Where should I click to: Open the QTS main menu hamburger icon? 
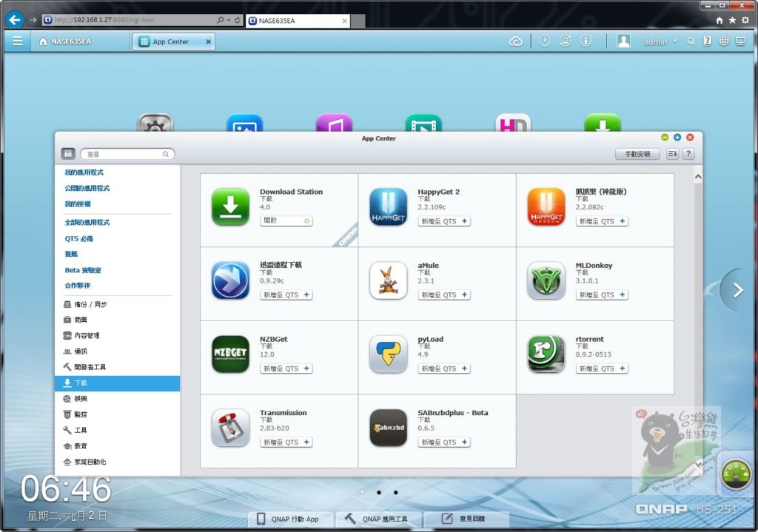(x=18, y=41)
